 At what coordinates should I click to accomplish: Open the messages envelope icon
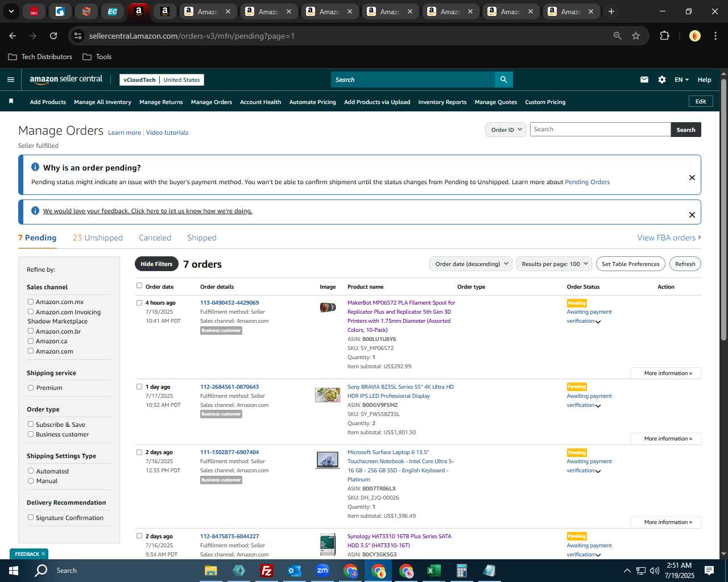[644, 80]
